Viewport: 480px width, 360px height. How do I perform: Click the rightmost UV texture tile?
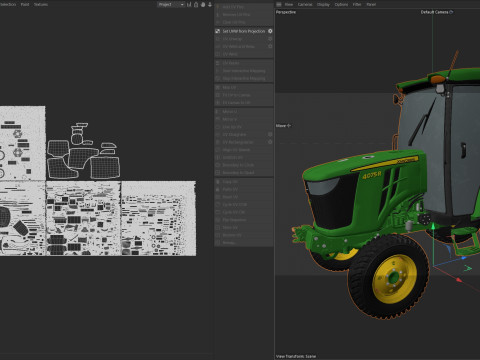159,219
